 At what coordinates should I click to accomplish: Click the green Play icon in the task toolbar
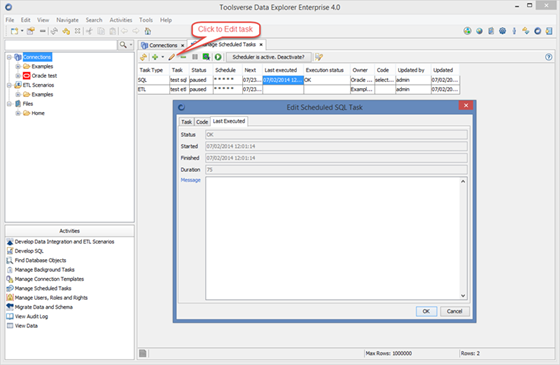tap(218, 57)
